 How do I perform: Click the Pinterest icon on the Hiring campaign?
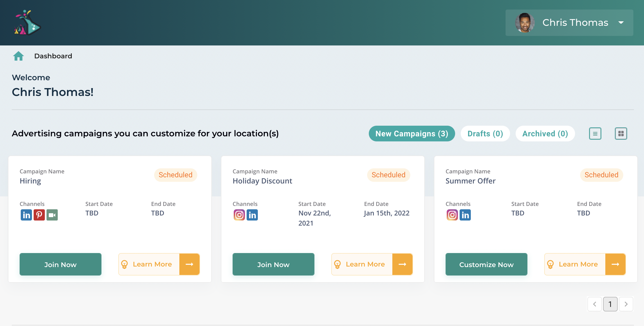click(39, 215)
